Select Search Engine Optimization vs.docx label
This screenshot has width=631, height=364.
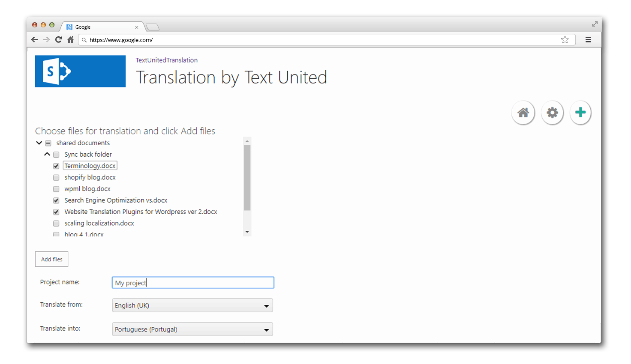coord(116,200)
